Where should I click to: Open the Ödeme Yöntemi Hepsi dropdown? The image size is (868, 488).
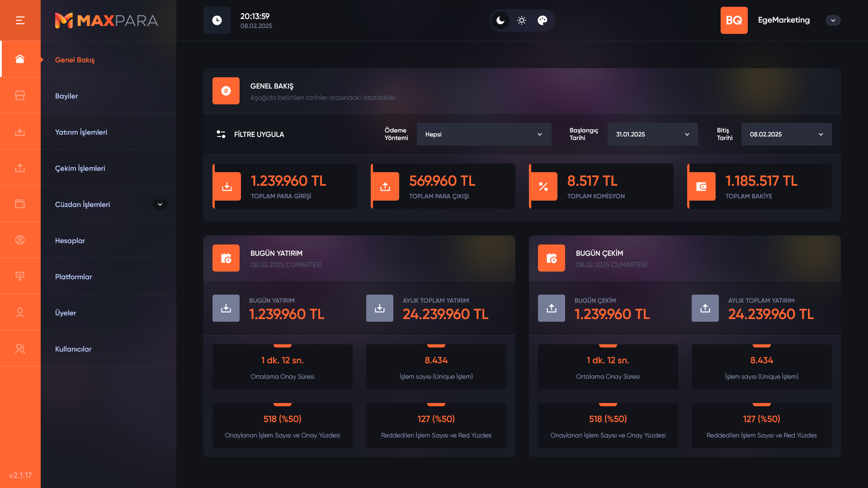(484, 134)
